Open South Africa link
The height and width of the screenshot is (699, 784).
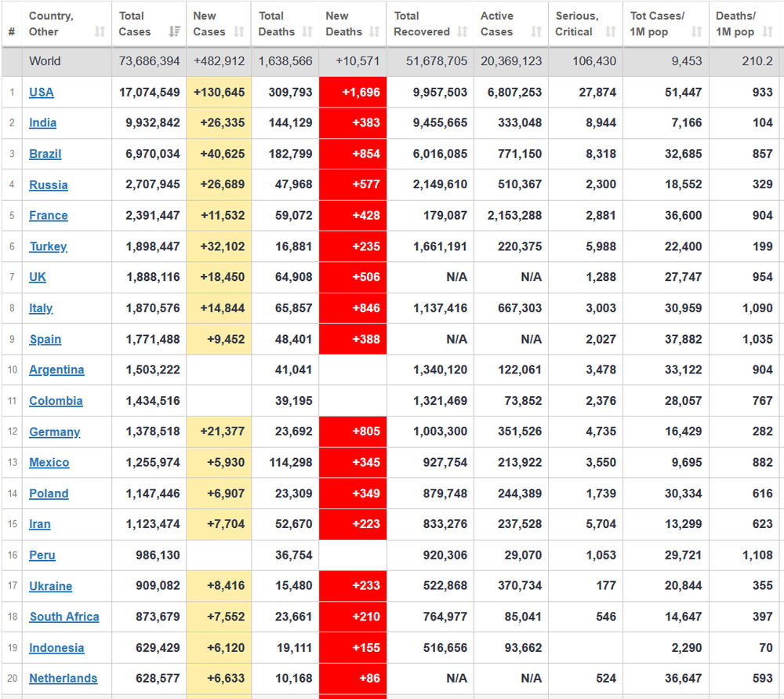(x=64, y=617)
